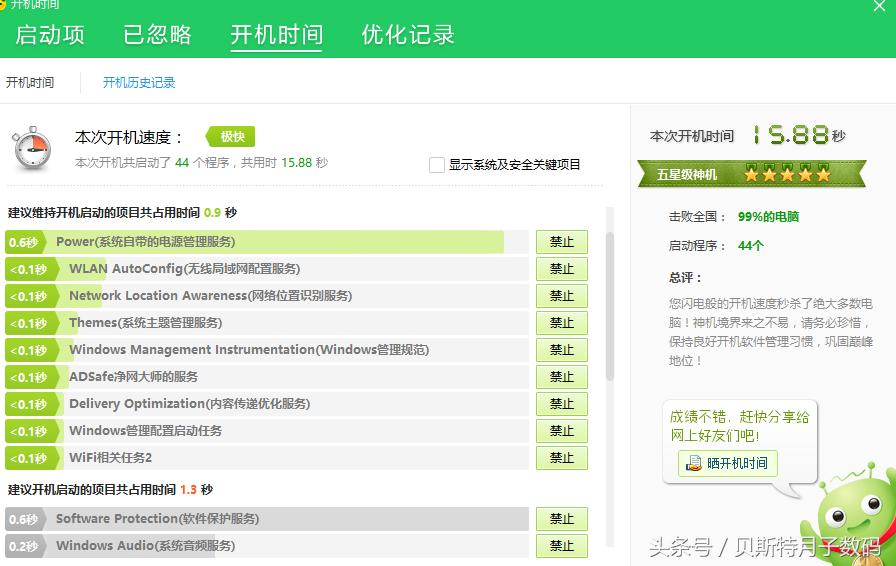Select the 开机时间 sub-tab

pyautogui.click(x=30, y=83)
